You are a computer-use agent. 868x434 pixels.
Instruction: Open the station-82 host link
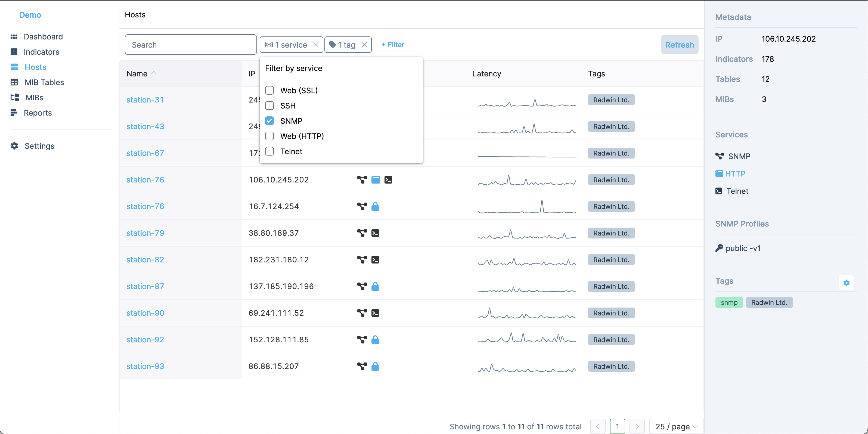pos(145,259)
